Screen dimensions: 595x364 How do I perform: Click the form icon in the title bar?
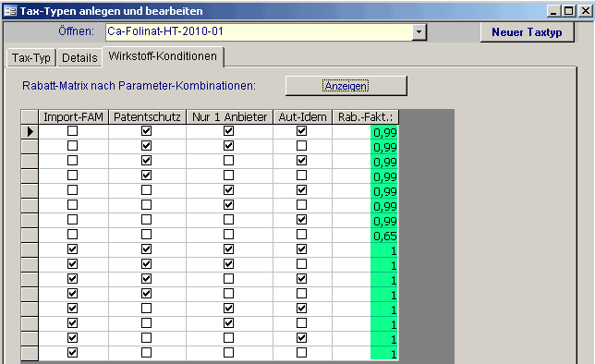[x=10, y=11]
